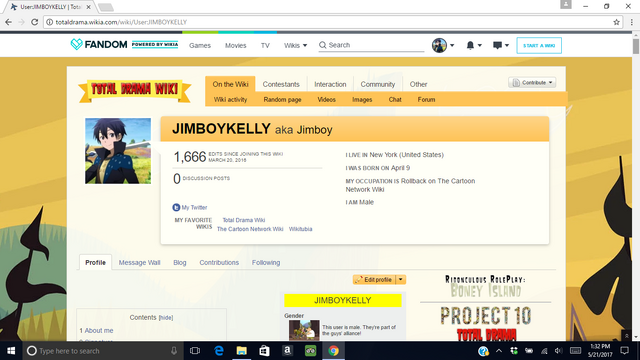The image size is (640, 360).
Task: Click the browser back arrow
Action: tap(8, 22)
